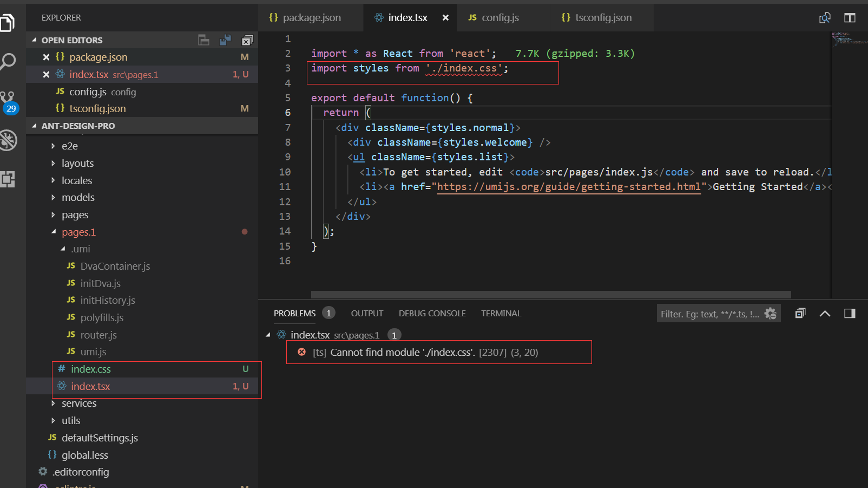Click the code minimap preview
Viewport: 868px width, 488px height.
click(x=849, y=39)
